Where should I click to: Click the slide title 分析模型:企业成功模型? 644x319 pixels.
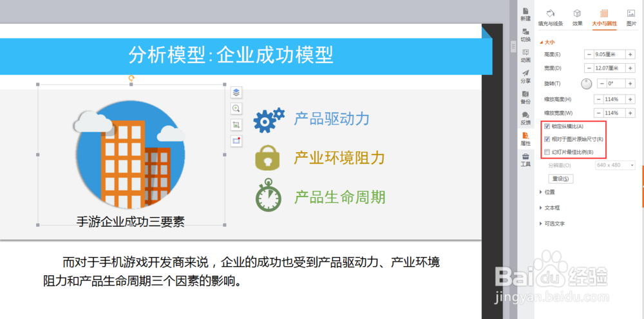[231, 55]
